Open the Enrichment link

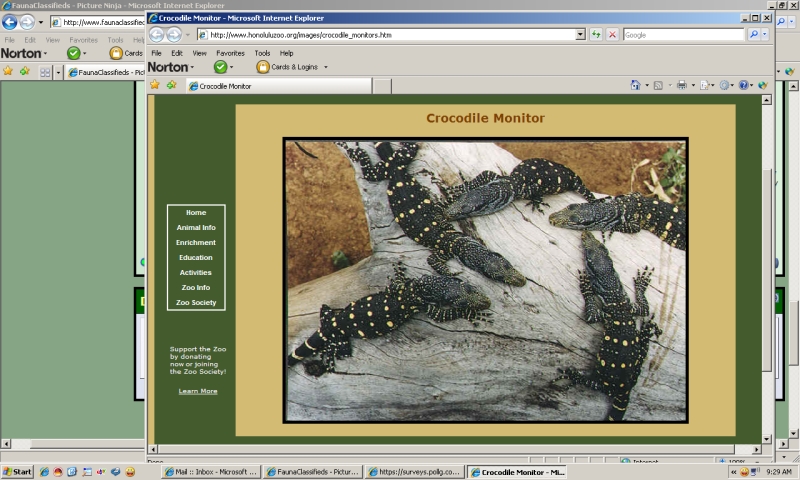coord(196,242)
